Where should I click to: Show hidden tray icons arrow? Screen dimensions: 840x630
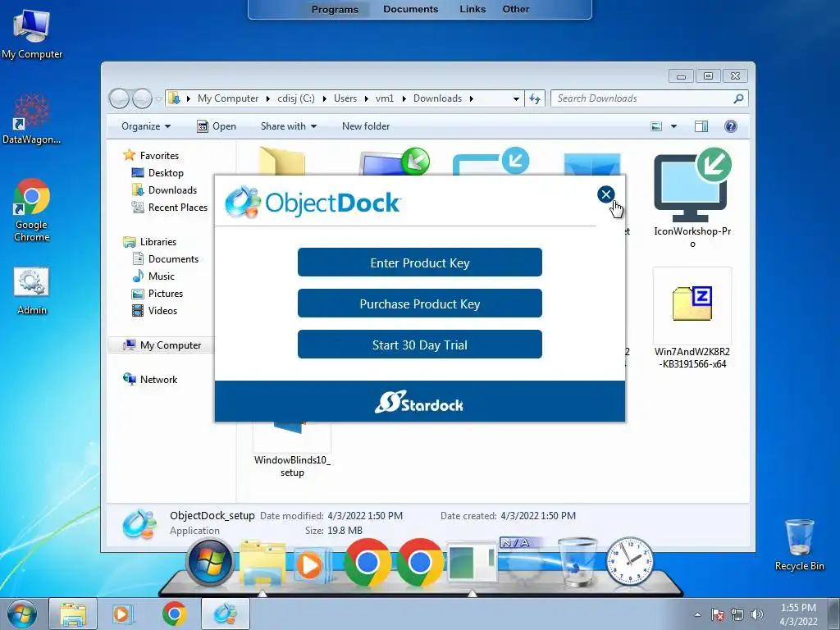click(697, 614)
